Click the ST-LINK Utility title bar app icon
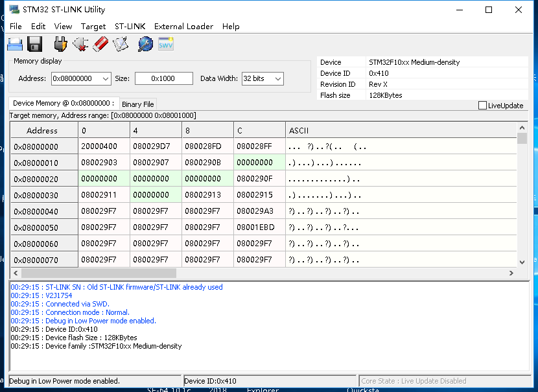This screenshot has width=538, height=392. coord(14,9)
